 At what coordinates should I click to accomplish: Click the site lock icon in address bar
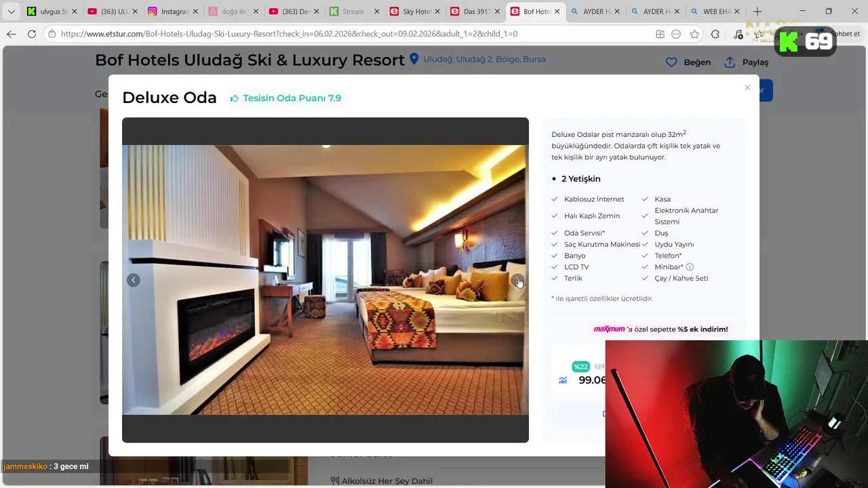52,34
